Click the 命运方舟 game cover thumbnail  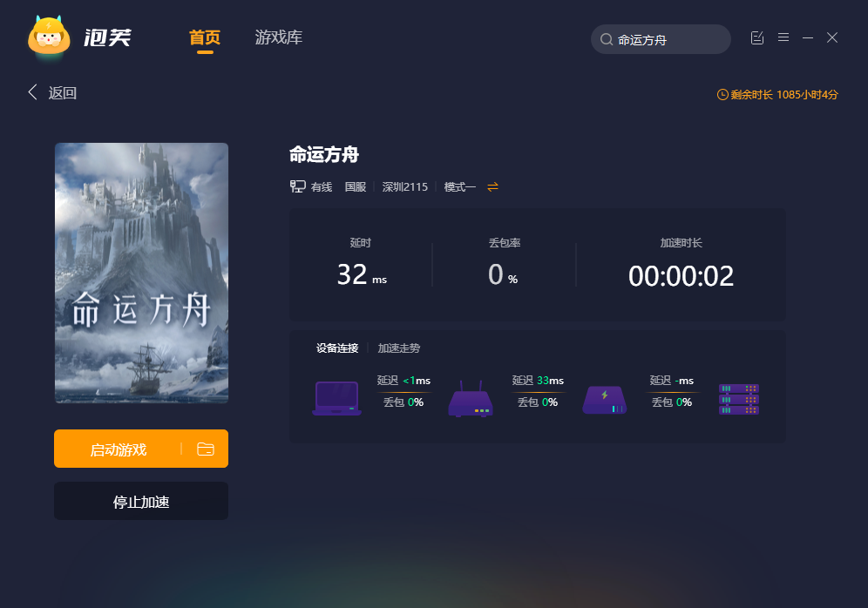coord(141,273)
